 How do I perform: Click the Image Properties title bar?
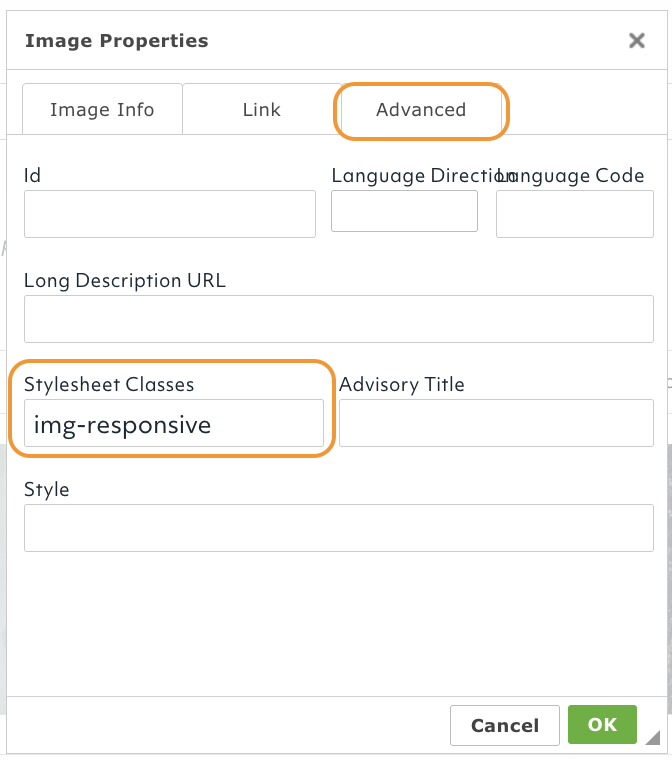pyautogui.click(x=300, y=41)
